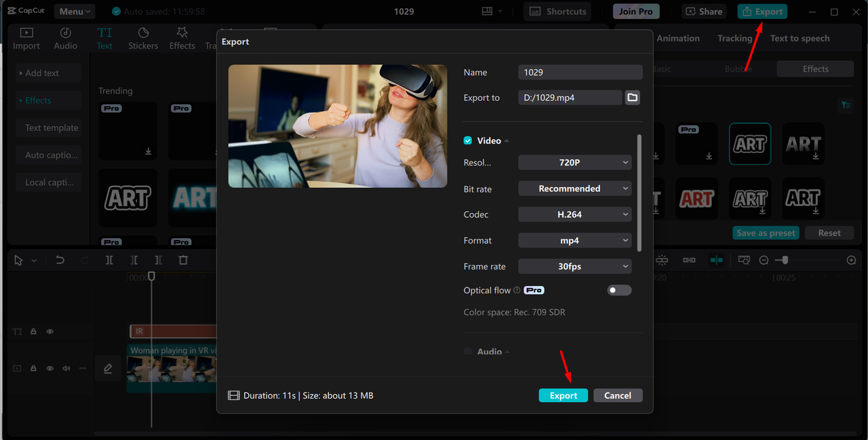Open the Import media tab
Viewport: 868px width, 440px height.
26,39
